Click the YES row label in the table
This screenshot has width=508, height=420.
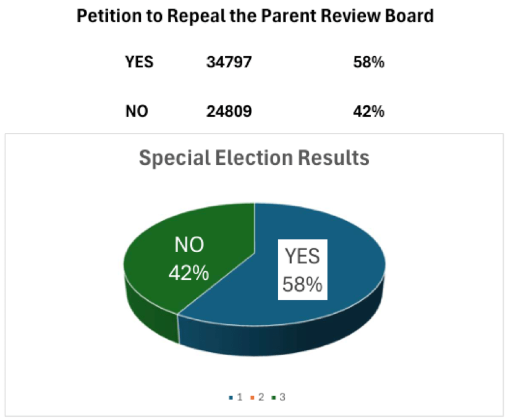click(140, 62)
